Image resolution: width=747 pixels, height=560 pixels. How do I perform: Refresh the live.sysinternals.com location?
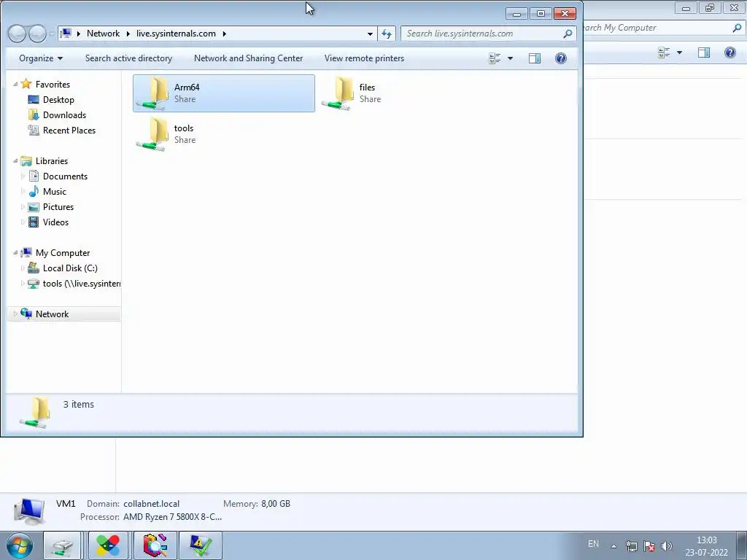(x=387, y=34)
